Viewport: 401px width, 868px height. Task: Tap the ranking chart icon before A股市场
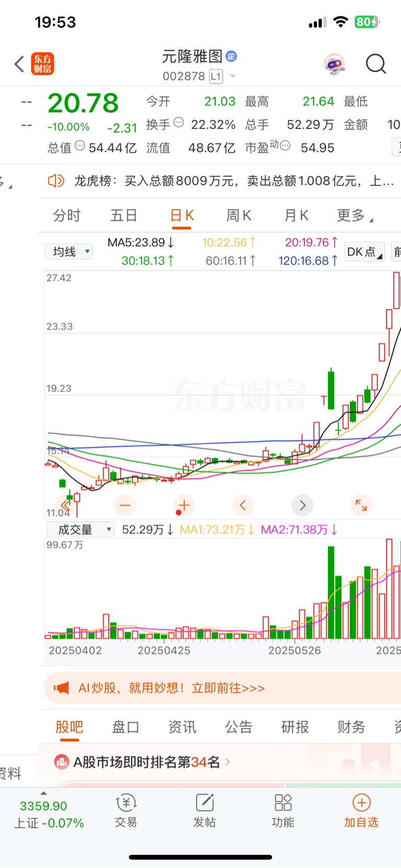point(62,762)
